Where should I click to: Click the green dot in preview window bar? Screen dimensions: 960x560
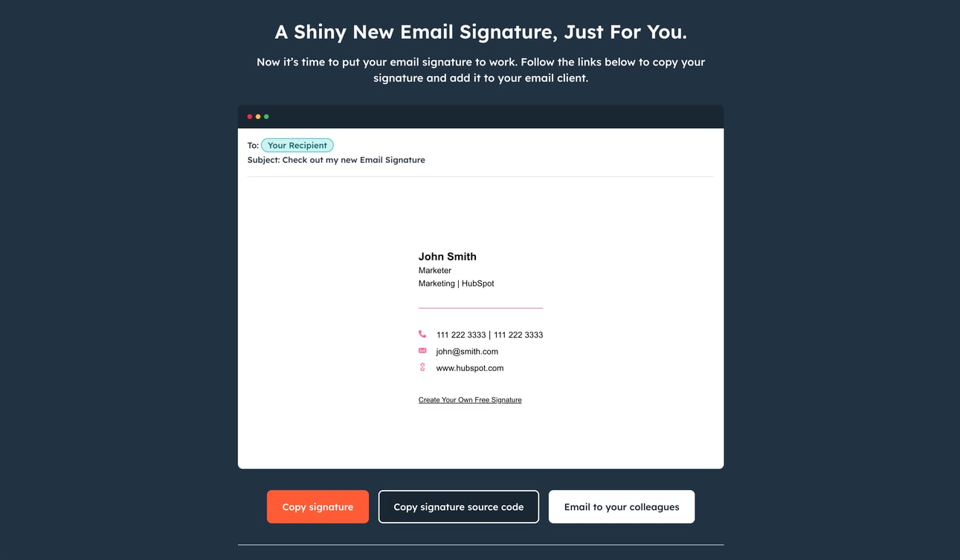266,117
